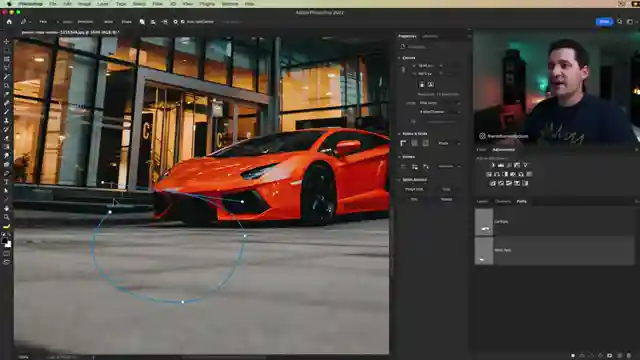Open the bit depth dropdown
This screenshot has width=640, height=360.
440,111
